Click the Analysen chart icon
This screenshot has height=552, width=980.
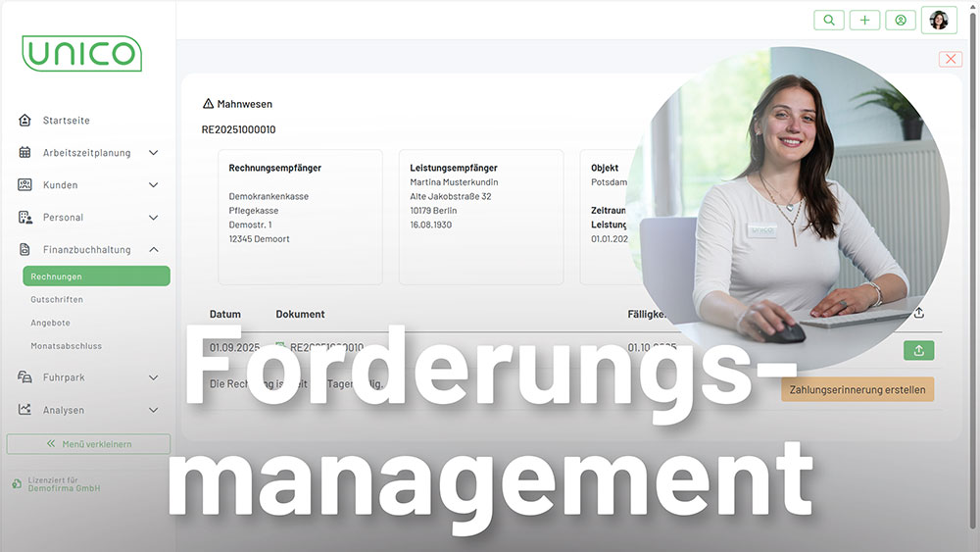pyautogui.click(x=24, y=410)
